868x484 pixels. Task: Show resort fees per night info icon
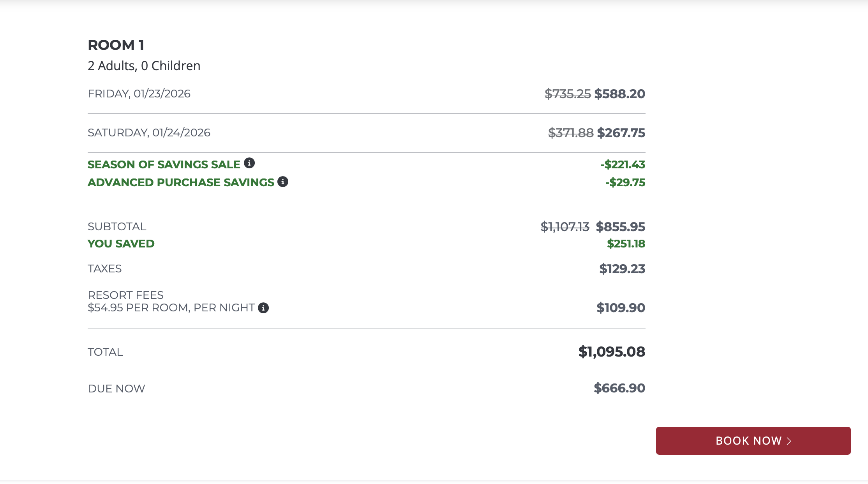263,308
